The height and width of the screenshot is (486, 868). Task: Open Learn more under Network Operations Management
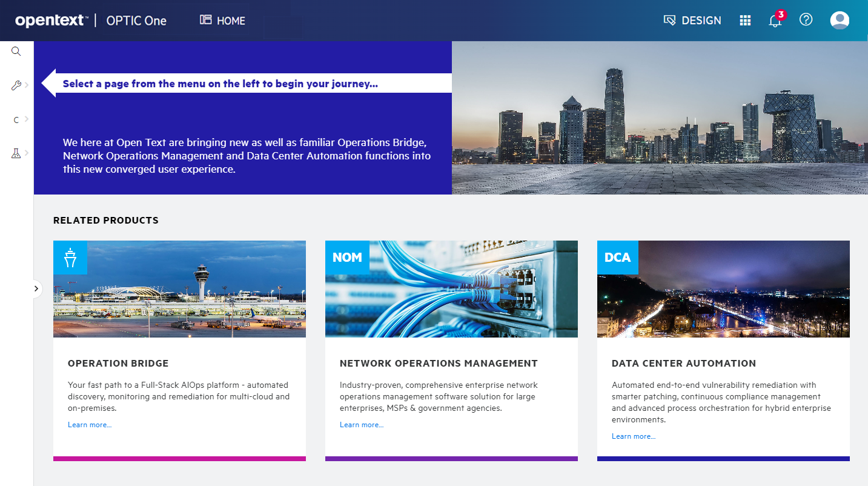point(361,424)
